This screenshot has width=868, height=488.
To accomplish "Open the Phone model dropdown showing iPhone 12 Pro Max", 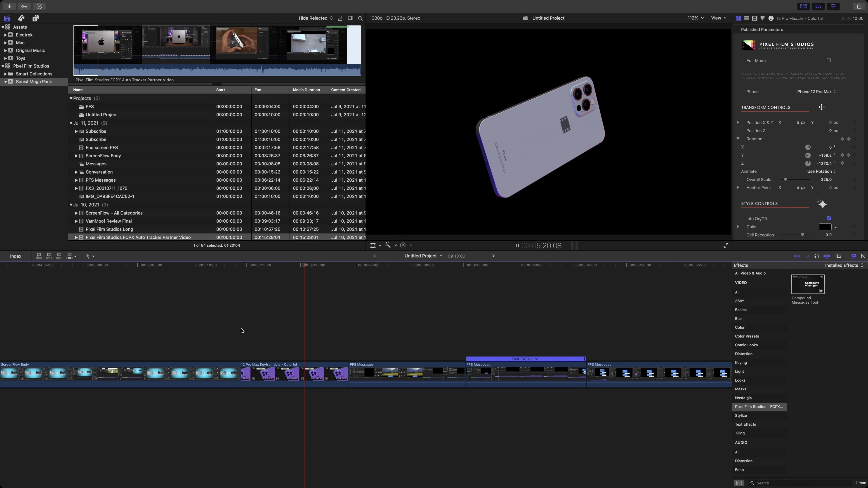I will click(x=815, y=91).
